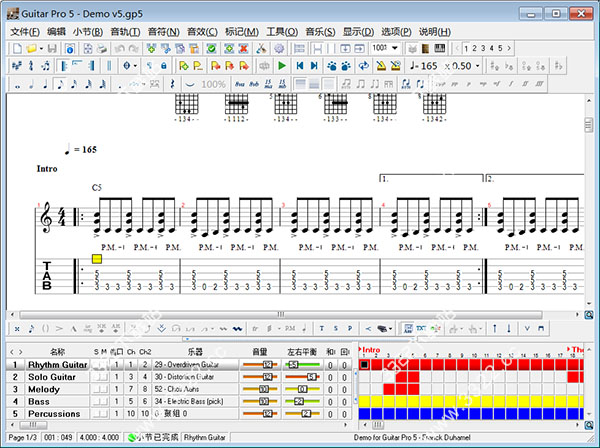Click the tie note icon
Screen dimensions: 600x448
point(190,84)
